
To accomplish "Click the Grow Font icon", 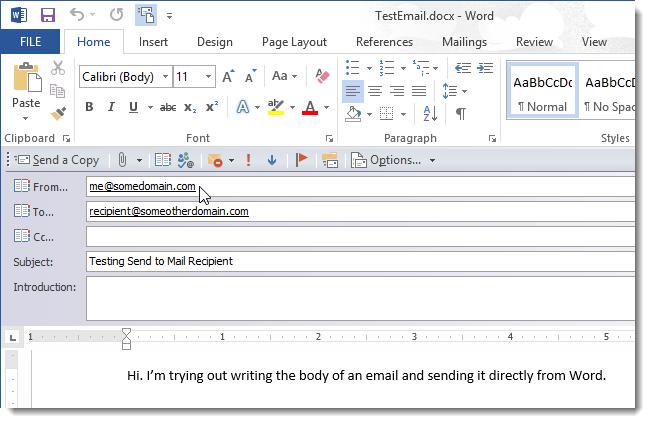I will pyautogui.click(x=228, y=77).
